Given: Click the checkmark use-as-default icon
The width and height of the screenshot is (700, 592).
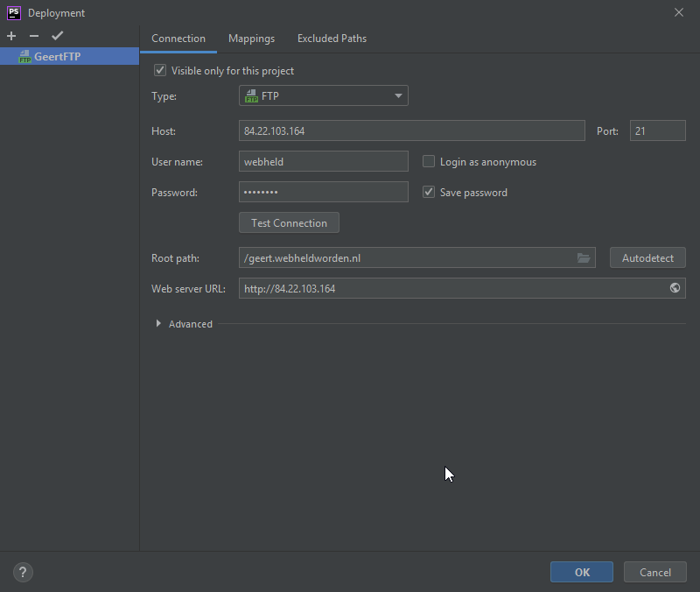Looking at the screenshot, I should pyautogui.click(x=58, y=36).
